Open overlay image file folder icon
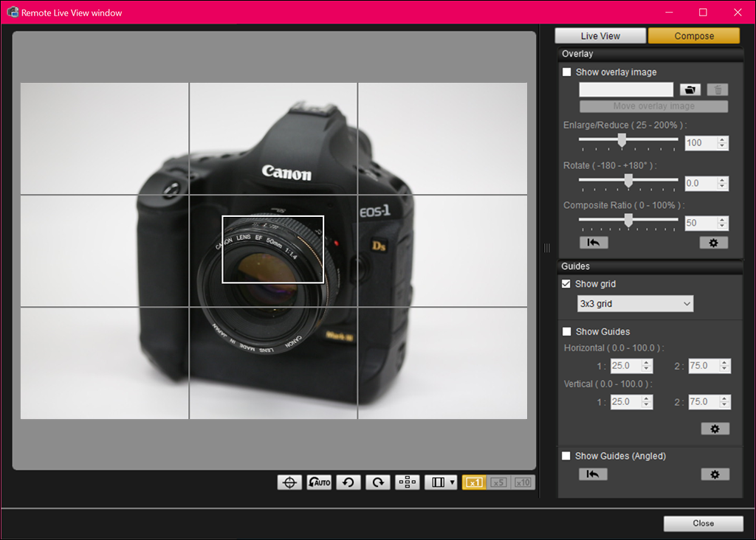The height and width of the screenshot is (540, 756). pyautogui.click(x=690, y=89)
